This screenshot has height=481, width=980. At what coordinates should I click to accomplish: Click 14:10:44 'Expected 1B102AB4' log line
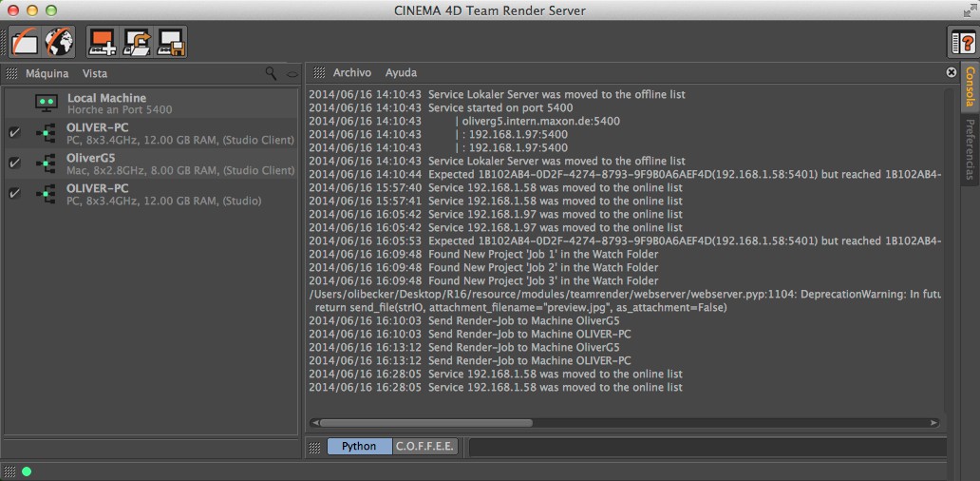tap(626, 174)
